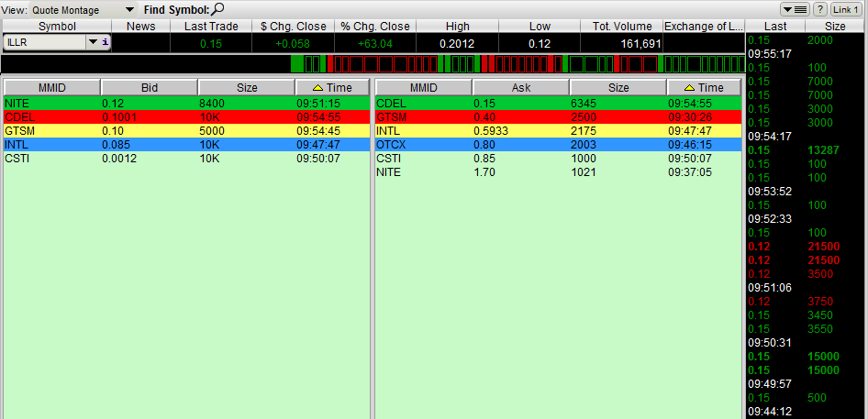Click the +63.04 percent change value
This screenshot has height=419, width=868.
[x=374, y=44]
